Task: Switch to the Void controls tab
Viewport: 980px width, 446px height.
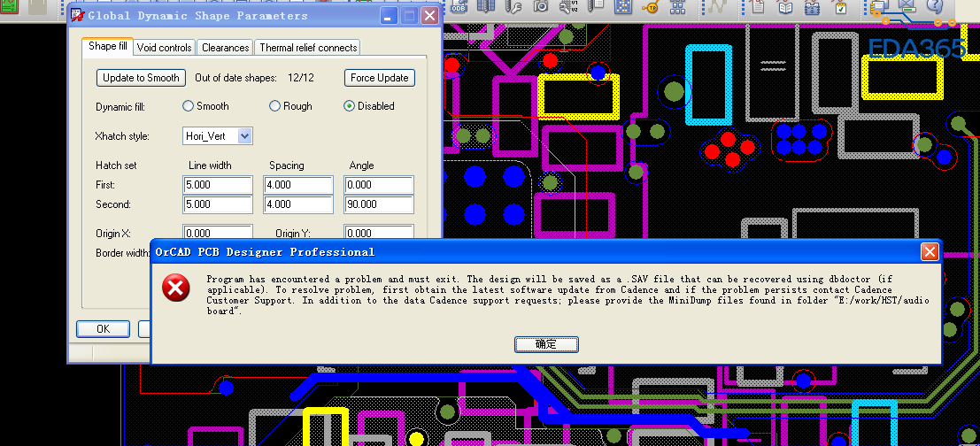Action: point(165,48)
